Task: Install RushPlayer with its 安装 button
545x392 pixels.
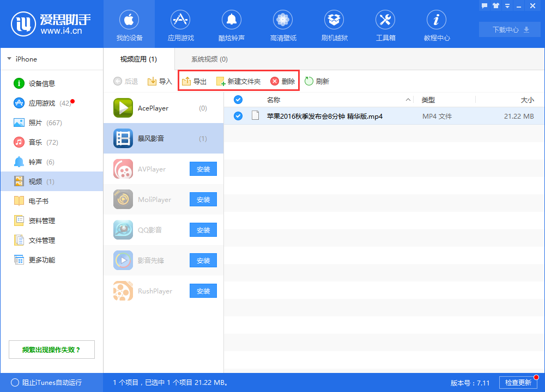Action: tap(203, 291)
